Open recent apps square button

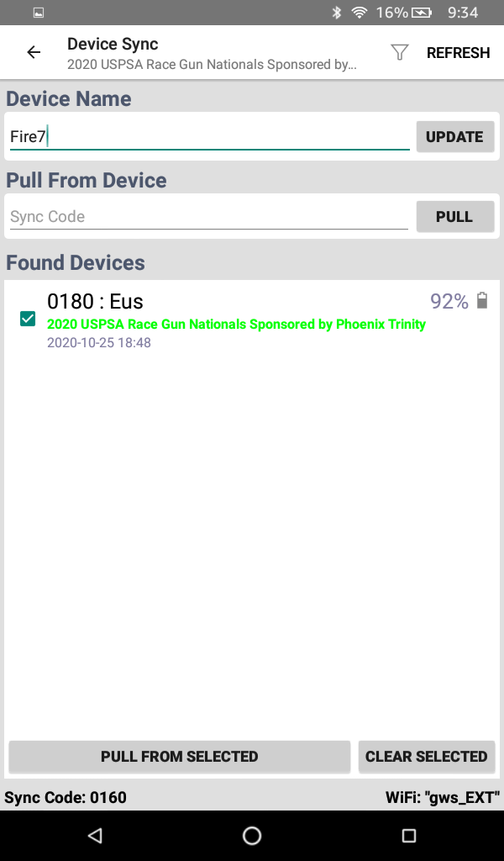409,835
